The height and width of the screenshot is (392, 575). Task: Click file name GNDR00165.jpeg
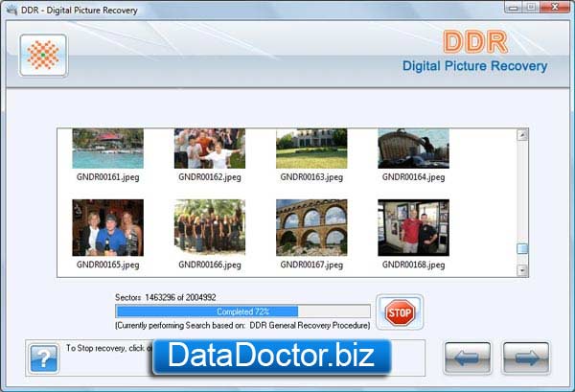click(107, 265)
